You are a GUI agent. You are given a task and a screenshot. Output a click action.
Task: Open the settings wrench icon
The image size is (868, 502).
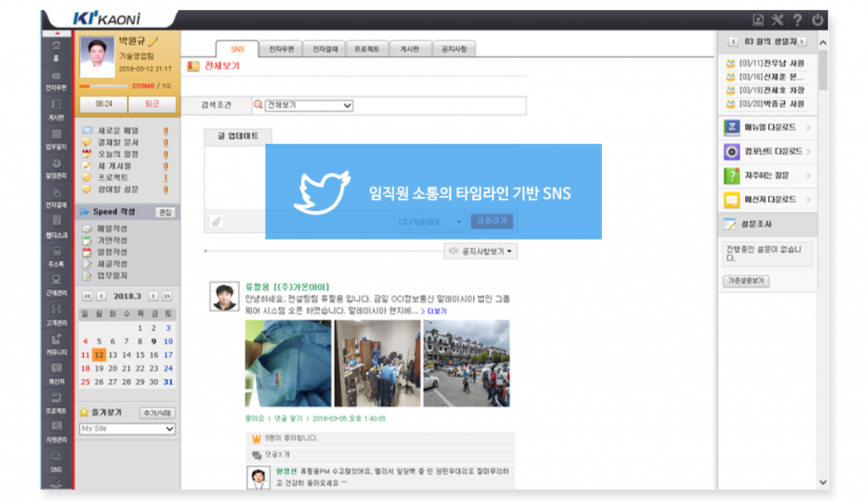pyautogui.click(x=777, y=20)
